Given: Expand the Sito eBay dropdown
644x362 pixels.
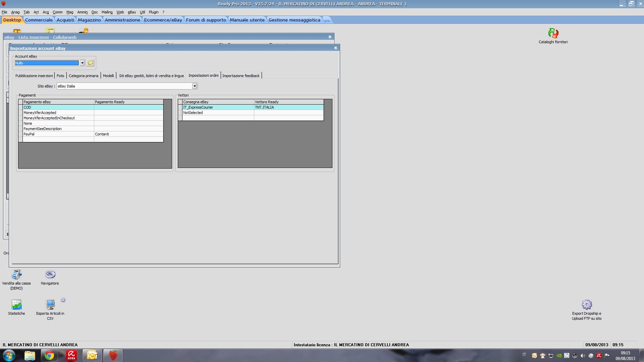Looking at the screenshot, I should click(195, 86).
